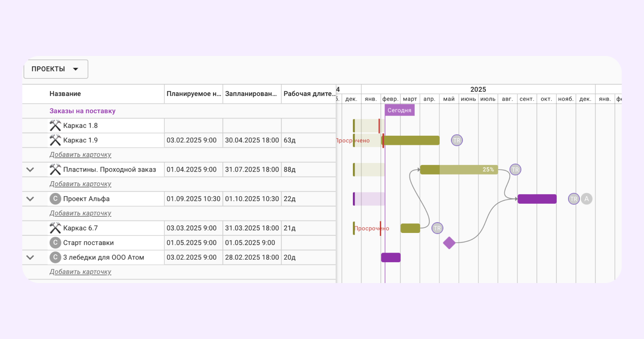This screenshot has height=339, width=644.
Task: Click the Название column header
Action: tap(65, 94)
